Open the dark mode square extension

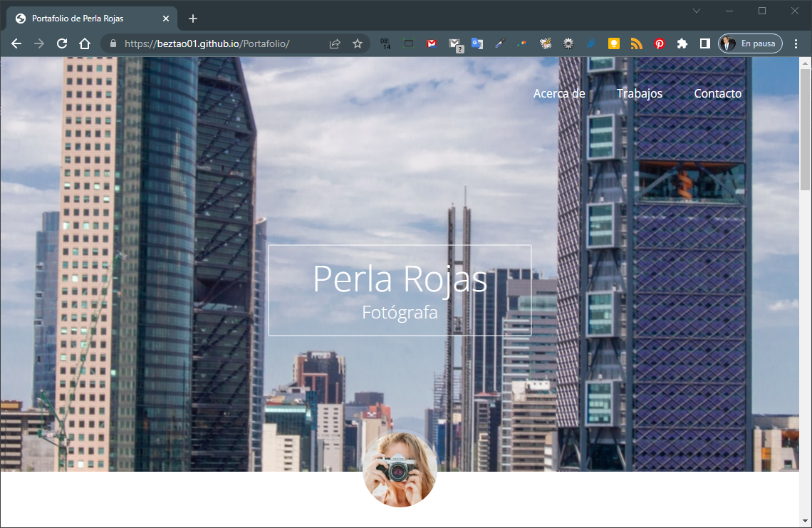pyautogui.click(x=704, y=43)
